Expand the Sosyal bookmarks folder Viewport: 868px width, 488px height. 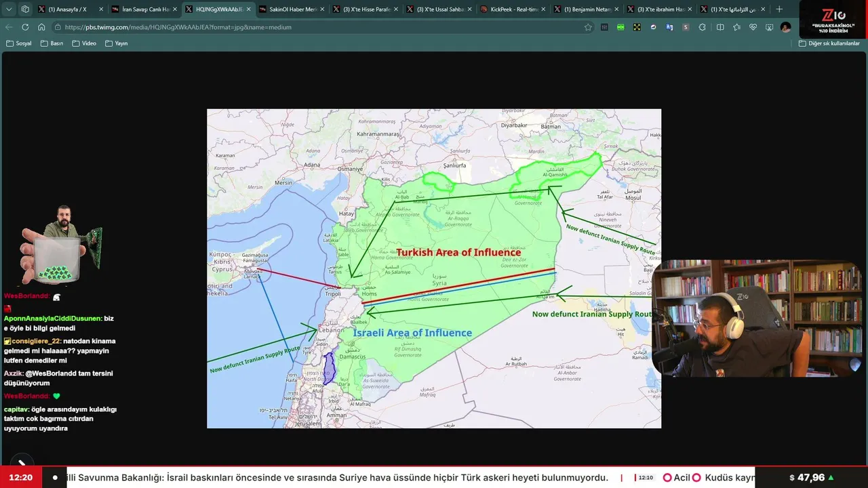[x=19, y=43]
